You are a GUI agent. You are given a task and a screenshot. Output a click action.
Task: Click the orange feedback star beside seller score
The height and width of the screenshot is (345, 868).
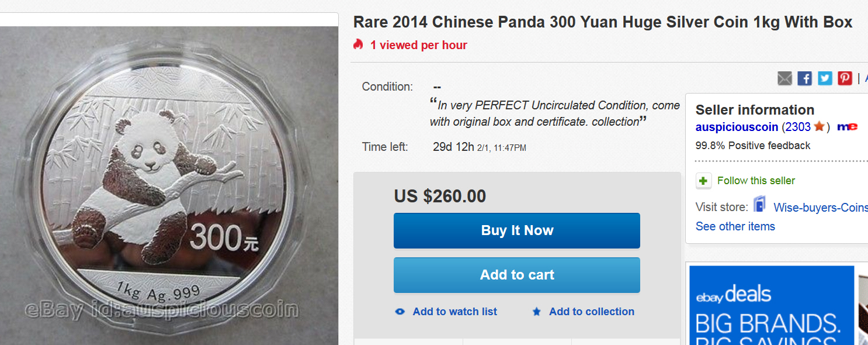pos(819,126)
